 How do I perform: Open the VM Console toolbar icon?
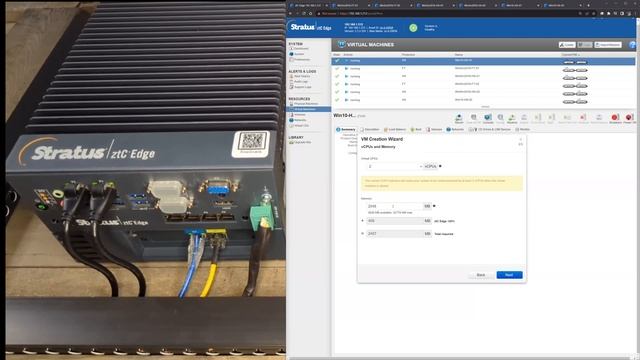click(488, 119)
